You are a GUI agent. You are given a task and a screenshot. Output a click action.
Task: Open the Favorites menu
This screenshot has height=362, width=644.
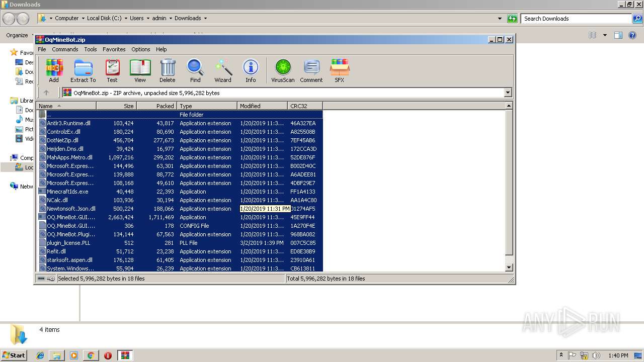pos(114,49)
